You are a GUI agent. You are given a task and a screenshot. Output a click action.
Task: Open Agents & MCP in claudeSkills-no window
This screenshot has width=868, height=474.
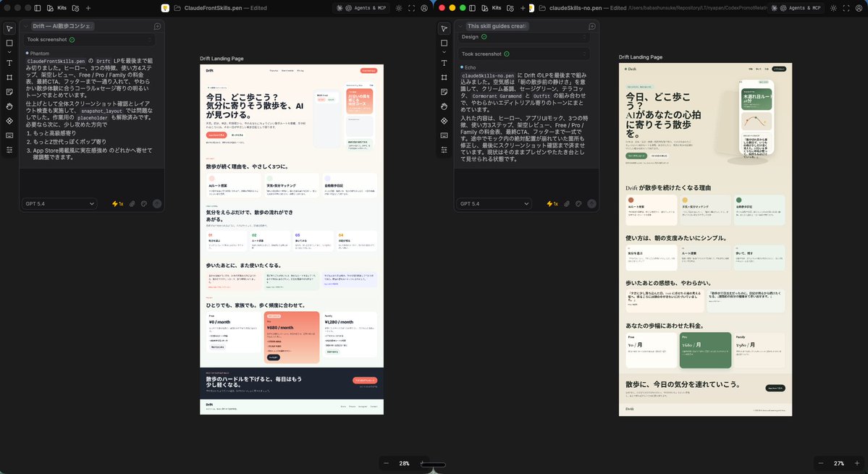coord(796,8)
